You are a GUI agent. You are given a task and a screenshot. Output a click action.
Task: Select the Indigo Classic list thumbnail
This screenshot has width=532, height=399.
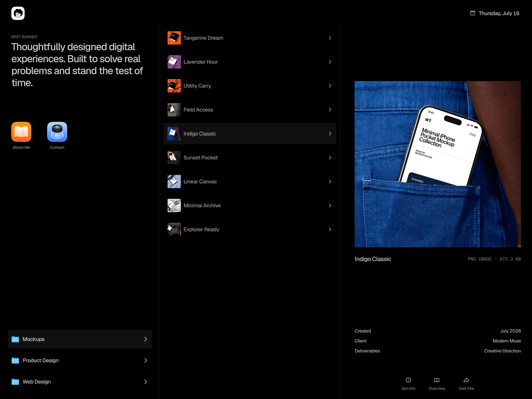pos(174,133)
